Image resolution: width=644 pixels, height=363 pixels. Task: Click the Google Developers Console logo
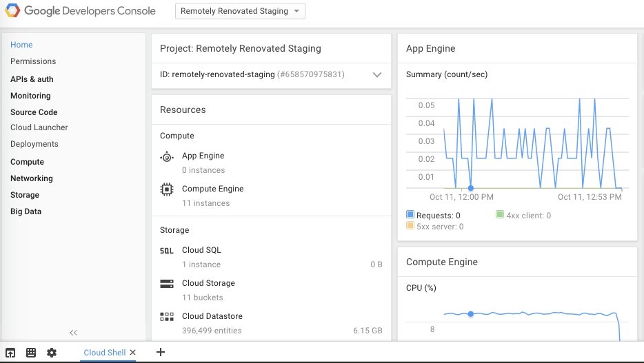[x=81, y=10]
